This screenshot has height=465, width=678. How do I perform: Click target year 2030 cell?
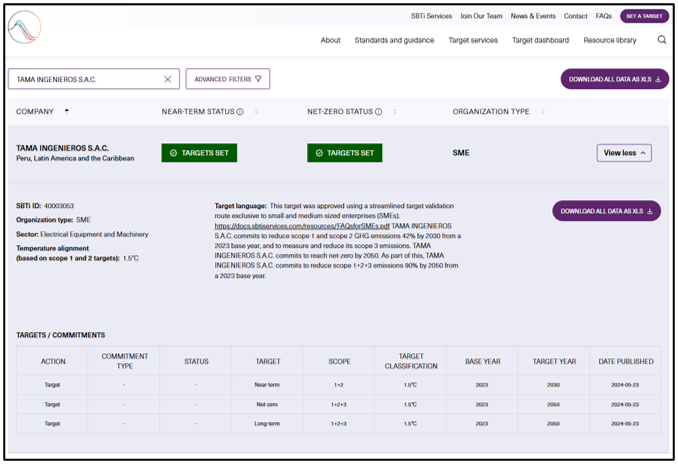coord(553,385)
